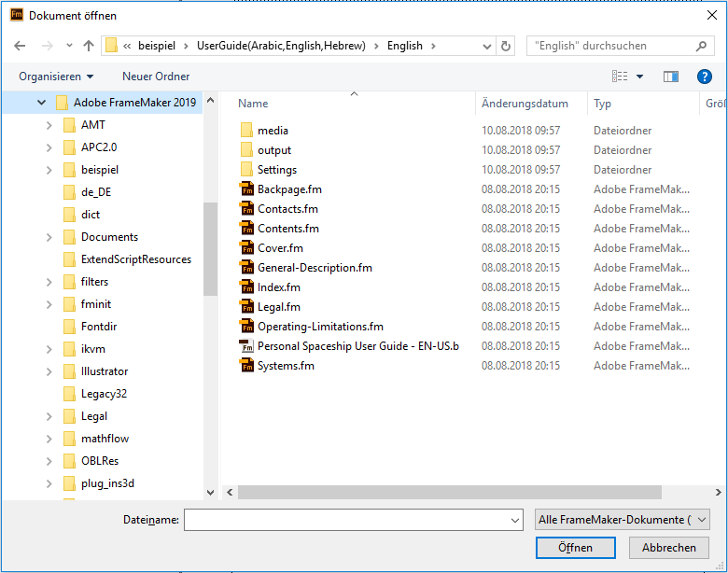
Task: Expand the APC2.0 folder node
Action: click(x=49, y=147)
